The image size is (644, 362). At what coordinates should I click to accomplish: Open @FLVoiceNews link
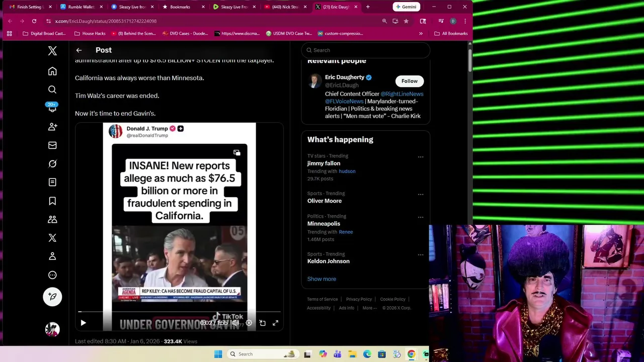click(x=344, y=101)
